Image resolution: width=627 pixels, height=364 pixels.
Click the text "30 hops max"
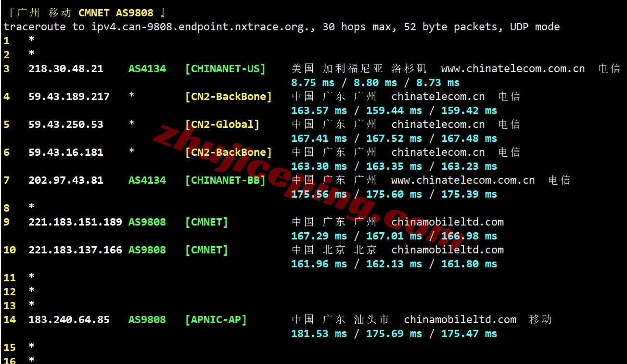[x=357, y=27]
